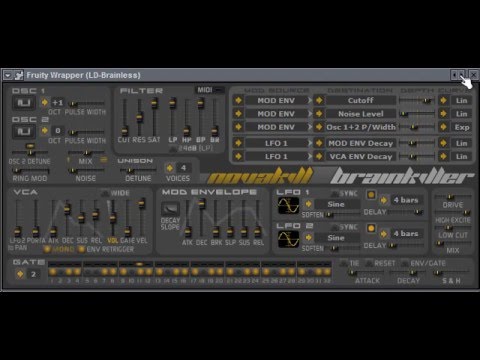Open source selector for VCA ENV Decay row

coord(238,156)
